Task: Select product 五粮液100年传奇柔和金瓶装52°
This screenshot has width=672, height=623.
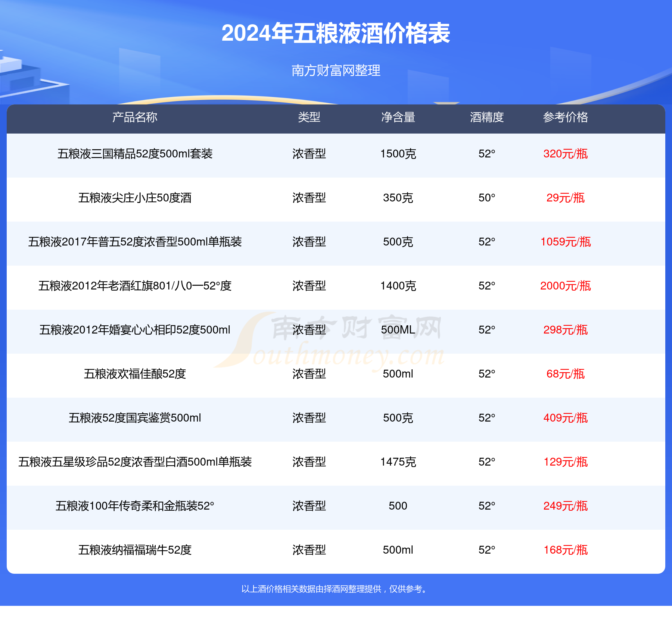Action: pos(135,506)
